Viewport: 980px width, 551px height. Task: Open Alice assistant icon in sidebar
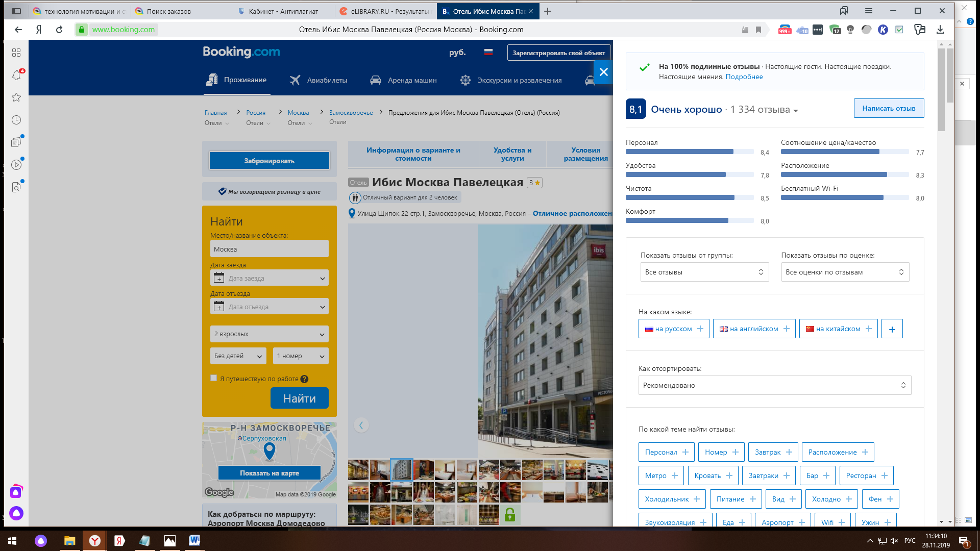click(x=16, y=513)
